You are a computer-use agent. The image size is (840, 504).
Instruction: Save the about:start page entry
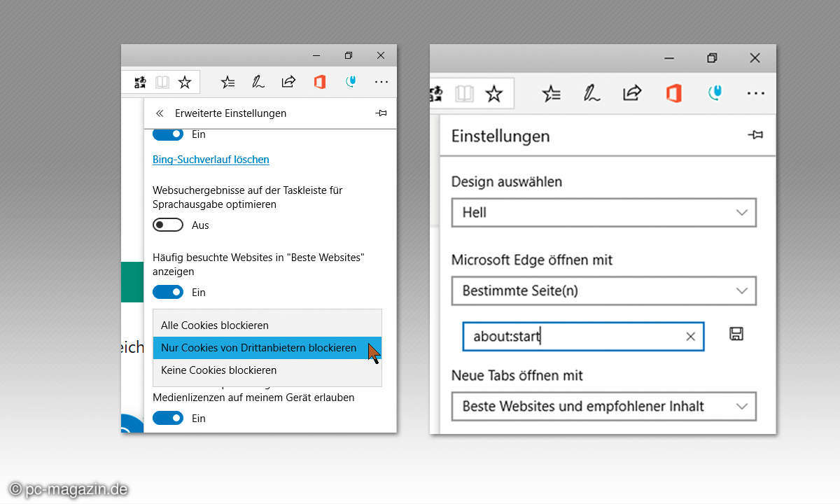pos(736,334)
